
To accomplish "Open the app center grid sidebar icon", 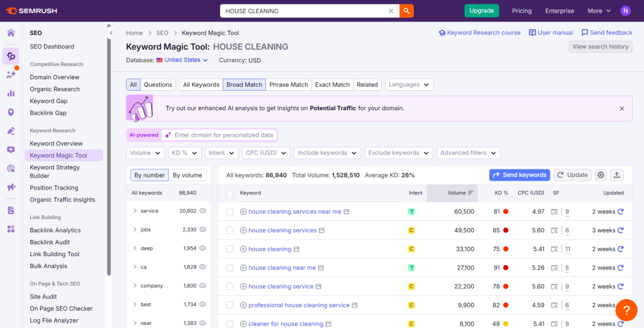I will tap(11, 229).
